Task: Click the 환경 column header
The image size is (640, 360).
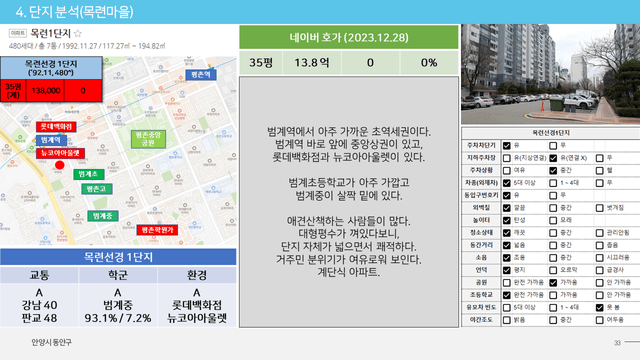Action: 197,275
